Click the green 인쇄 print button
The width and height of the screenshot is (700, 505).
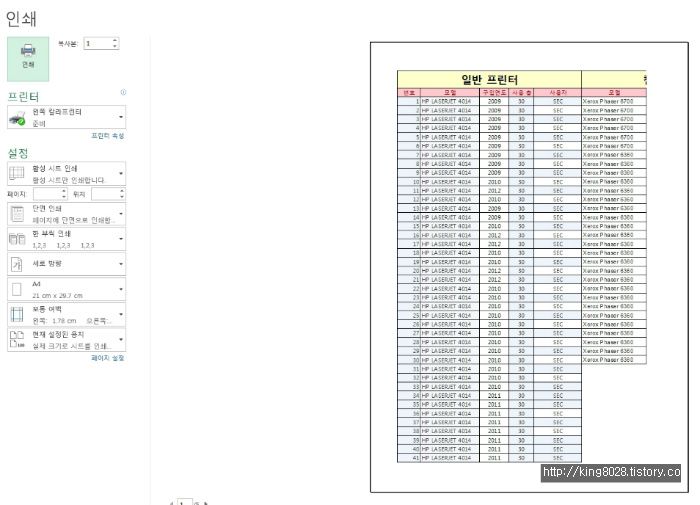(28, 58)
